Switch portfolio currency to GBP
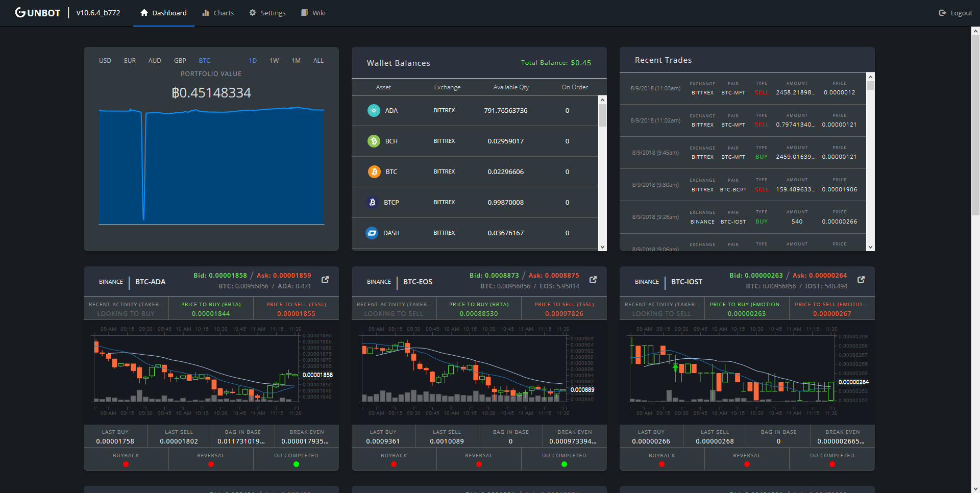980x493 pixels. pyautogui.click(x=180, y=61)
